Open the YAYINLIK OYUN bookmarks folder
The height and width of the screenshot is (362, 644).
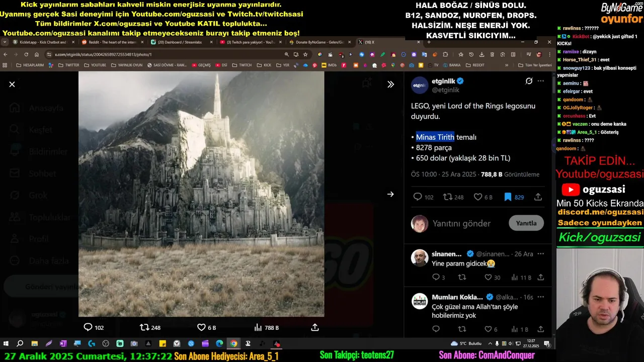(x=126, y=65)
